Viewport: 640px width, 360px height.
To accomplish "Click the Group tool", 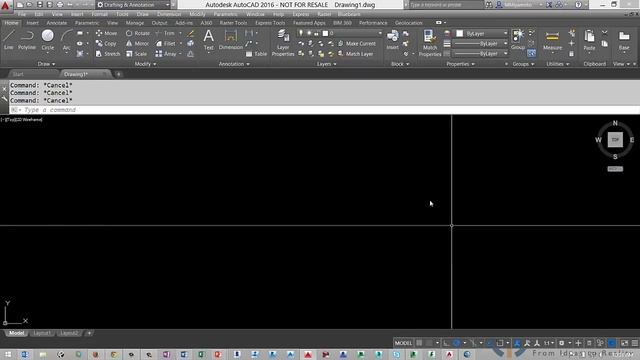I will (x=518, y=40).
